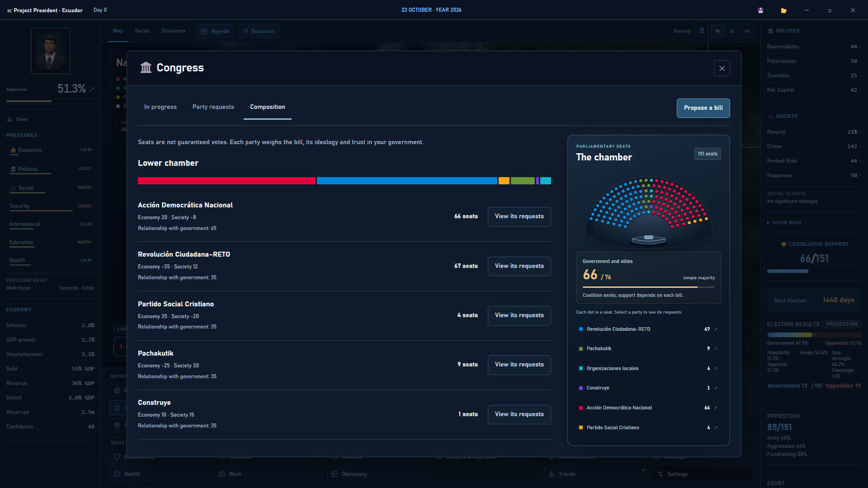This screenshot has height=488, width=868.
Task: Open the Map tab
Action: coord(118,31)
